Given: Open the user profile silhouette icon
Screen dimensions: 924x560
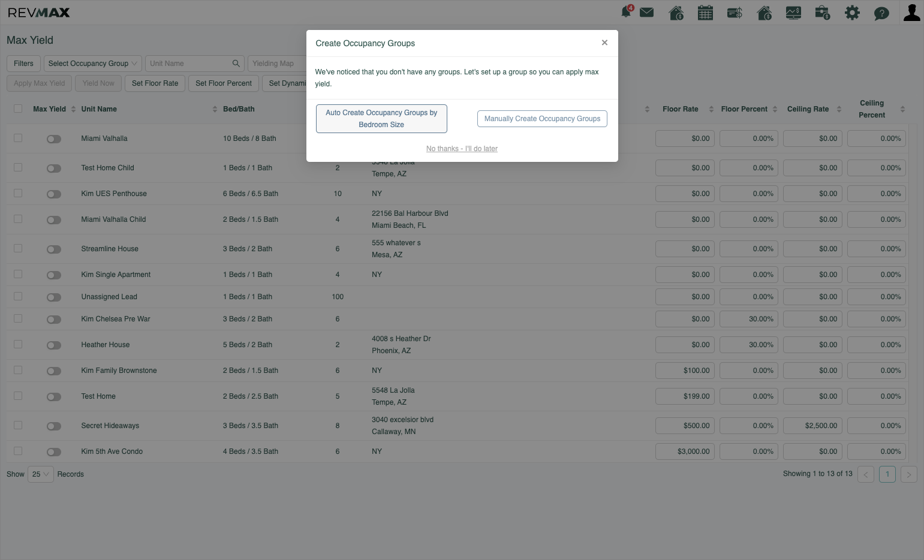Looking at the screenshot, I should click(911, 12).
